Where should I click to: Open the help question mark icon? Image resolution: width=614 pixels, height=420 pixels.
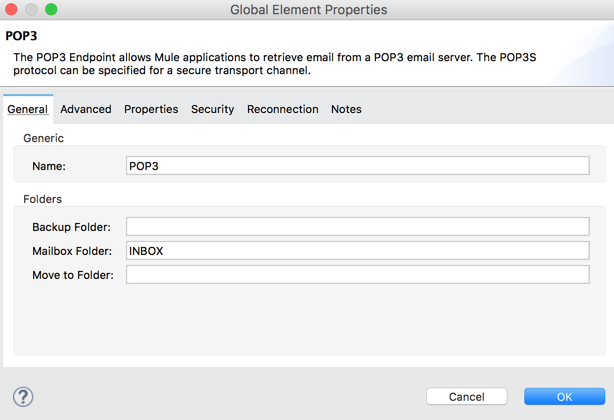tap(23, 396)
